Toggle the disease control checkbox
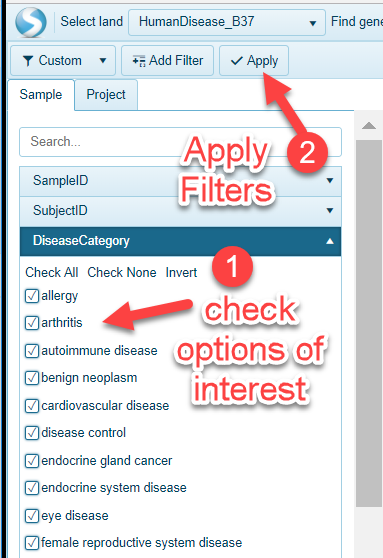The width and height of the screenshot is (383, 558). [32, 433]
